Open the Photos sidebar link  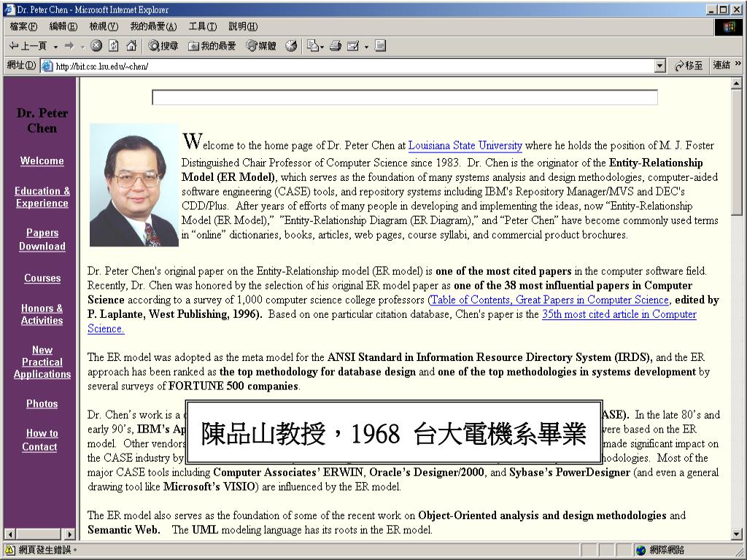coord(42,404)
